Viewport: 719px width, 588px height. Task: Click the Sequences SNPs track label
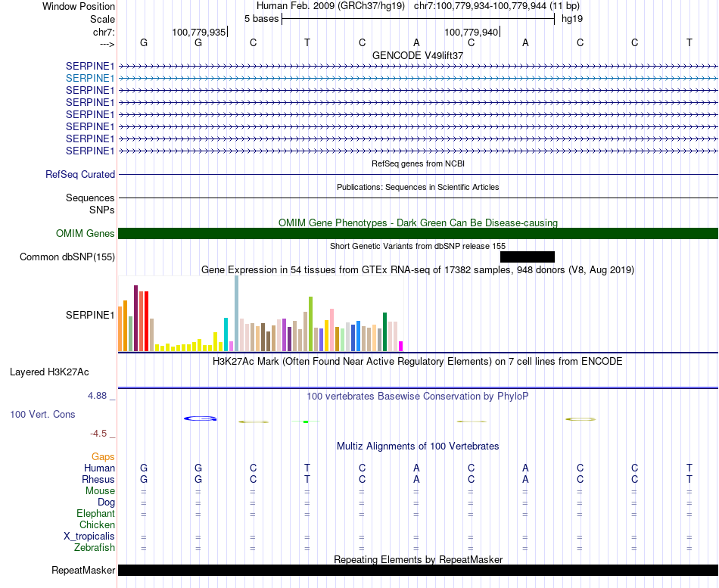coord(90,204)
